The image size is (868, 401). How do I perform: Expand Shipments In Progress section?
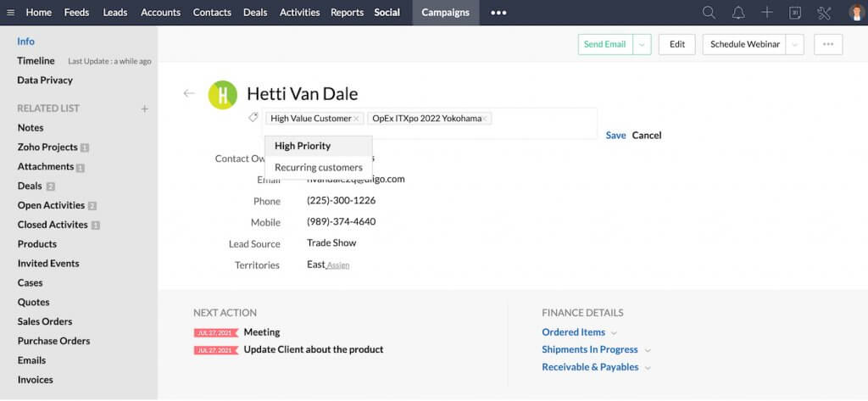647,351
